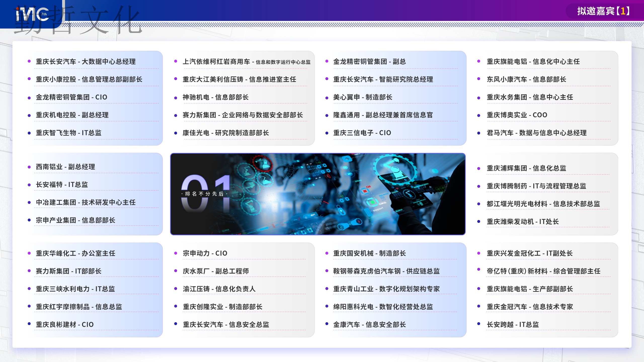The height and width of the screenshot is (362, 644).
Task: Select 重庆水务集团 - 信息中心主任
Action: click(x=530, y=97)
